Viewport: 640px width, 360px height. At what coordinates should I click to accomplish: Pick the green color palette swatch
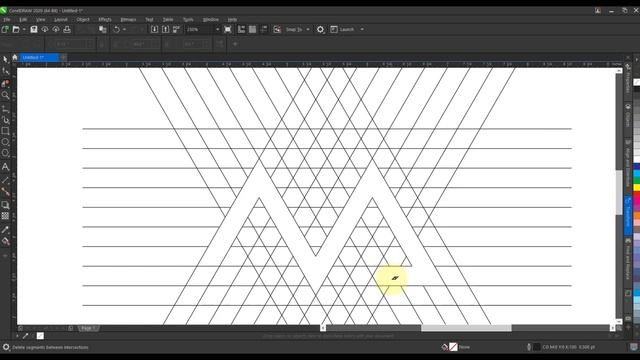click(x=637, y=180)
